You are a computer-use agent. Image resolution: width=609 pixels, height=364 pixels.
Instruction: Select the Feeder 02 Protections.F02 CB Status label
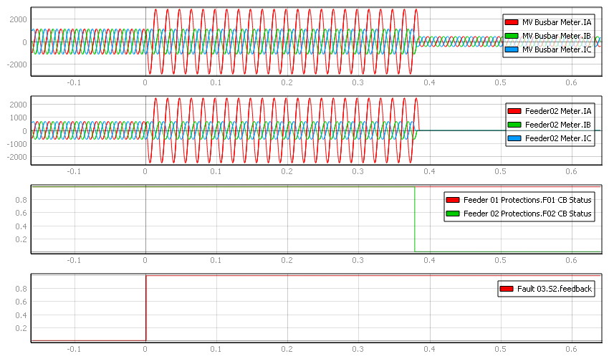coord(527,214)
